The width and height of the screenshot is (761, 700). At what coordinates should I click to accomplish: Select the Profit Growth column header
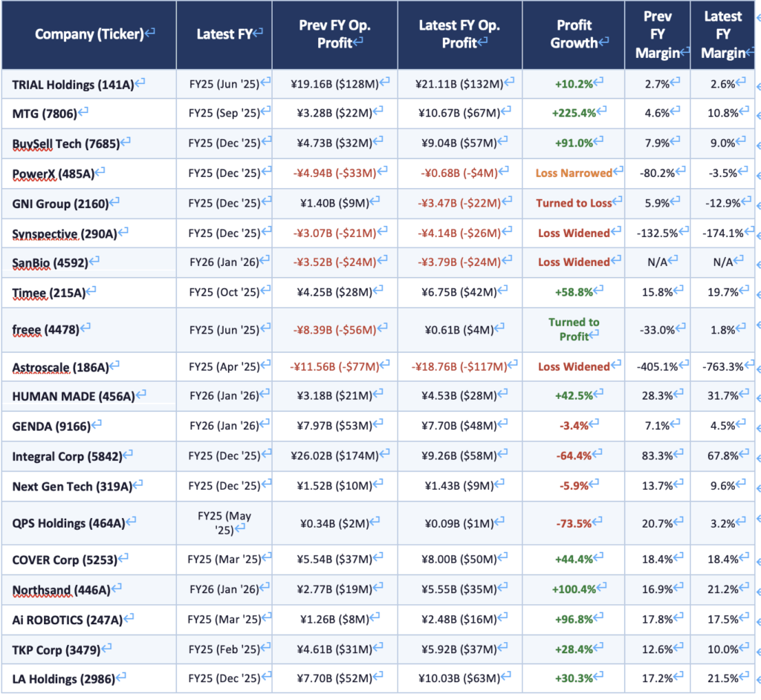[x=574, y=34]
